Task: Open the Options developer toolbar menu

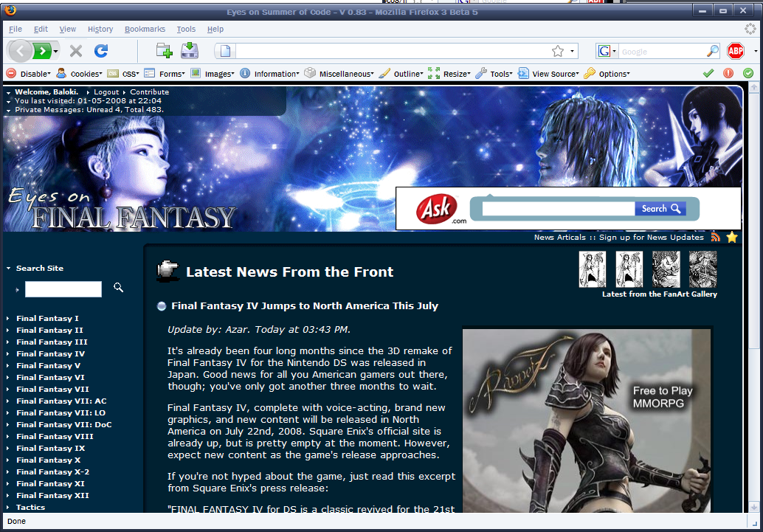Action: click(607, 74)
